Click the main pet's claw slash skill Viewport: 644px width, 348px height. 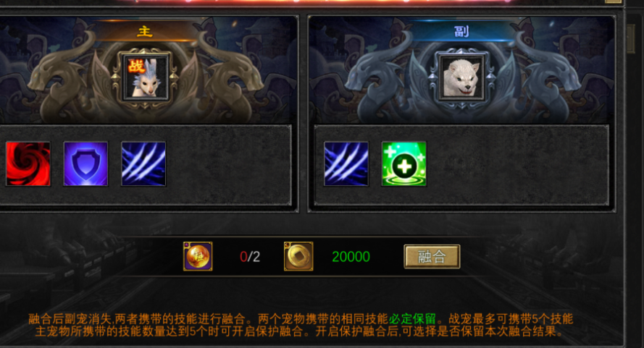point(143,164)
